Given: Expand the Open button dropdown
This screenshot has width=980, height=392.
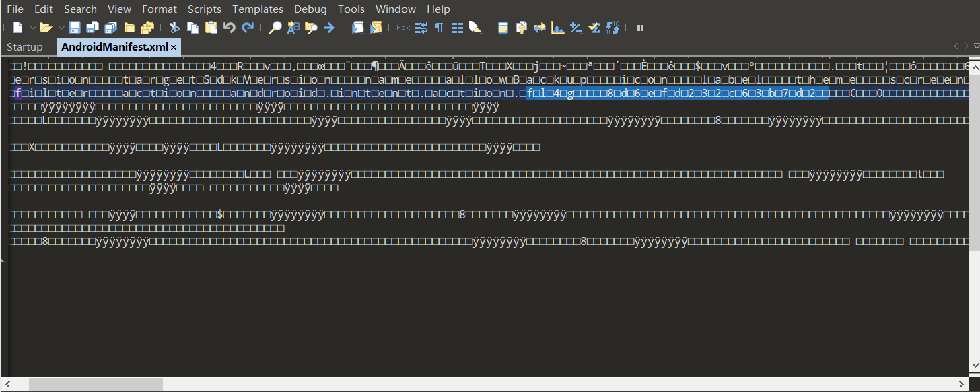Looking at the screenshot, I should pos(61,27).
